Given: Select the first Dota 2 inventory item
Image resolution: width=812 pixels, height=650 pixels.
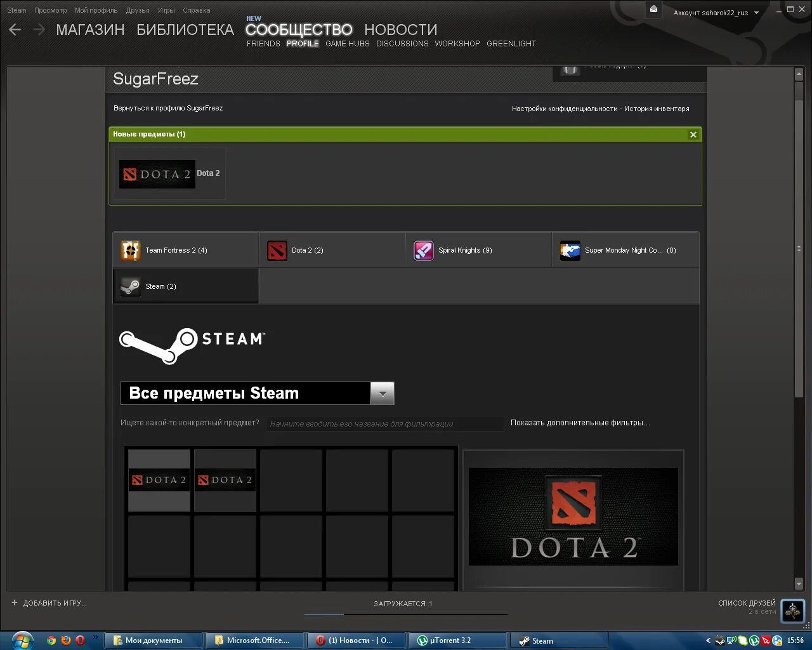Looking at the screenshot, I should click(159, 481).
